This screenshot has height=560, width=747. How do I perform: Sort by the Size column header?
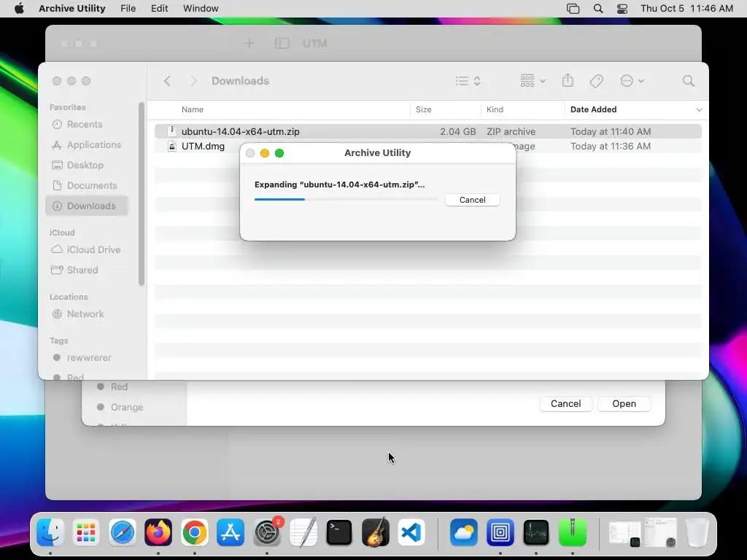[424, 109]
